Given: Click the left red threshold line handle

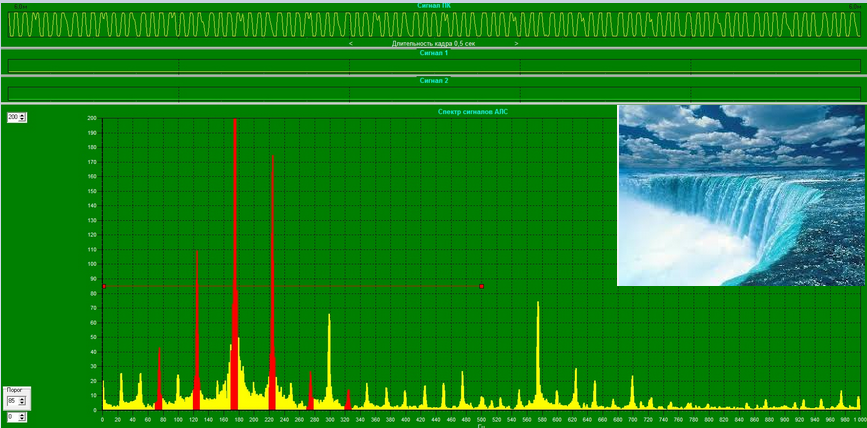Looking at the screenshot, I should point(103,287).
